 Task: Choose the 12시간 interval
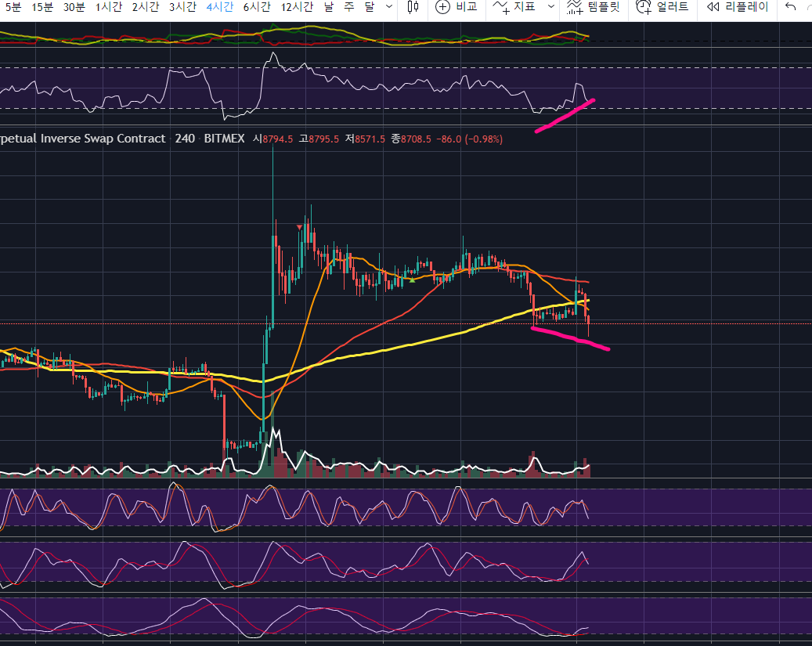point(297,7)
